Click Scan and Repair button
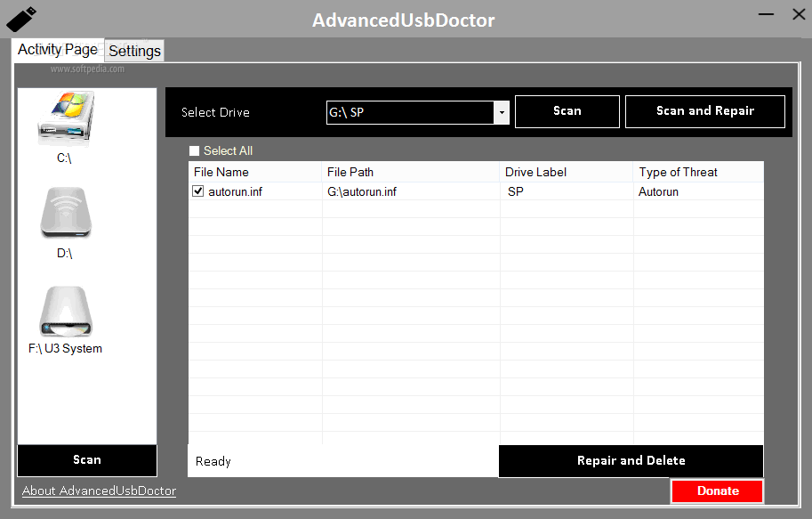The width and height of the screenshot is (812, 519). (x=704, y=111)
